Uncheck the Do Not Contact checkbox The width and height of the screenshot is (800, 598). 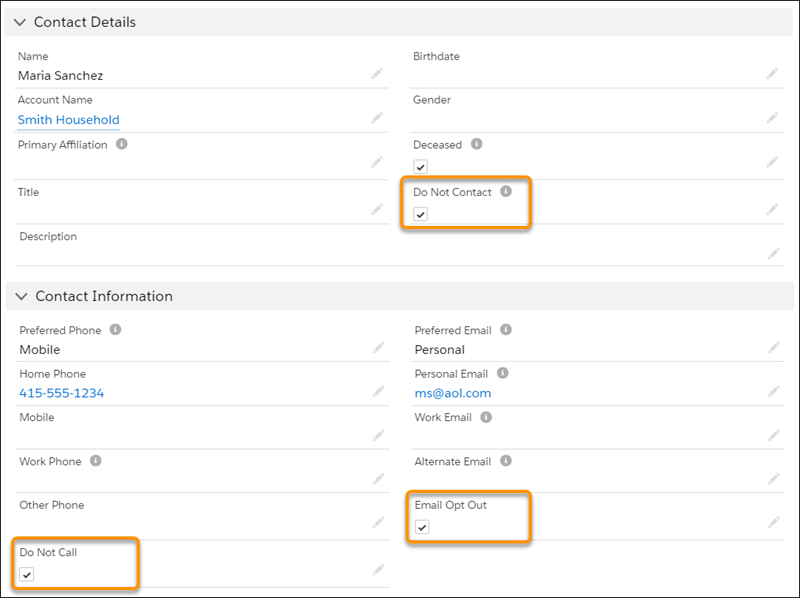click(420, 214)
